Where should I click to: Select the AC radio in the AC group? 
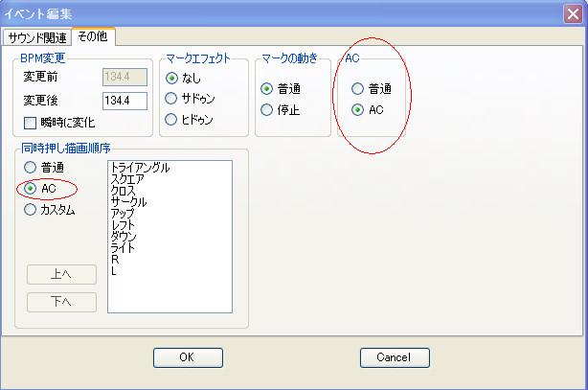tap(358, 110)
